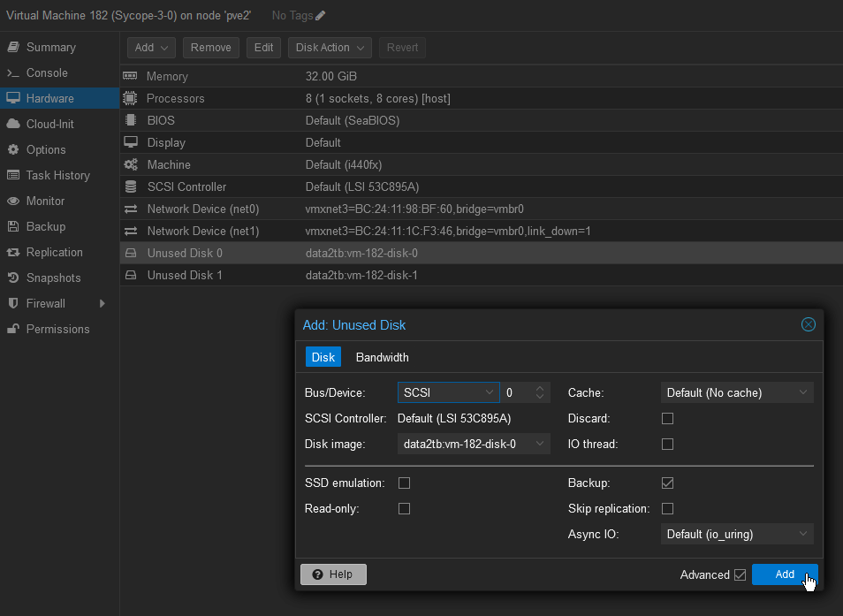The width and height of the screenshot is (843, 616).
Task: Open the Disk Action toolbar menu
Action: [330, 48]
